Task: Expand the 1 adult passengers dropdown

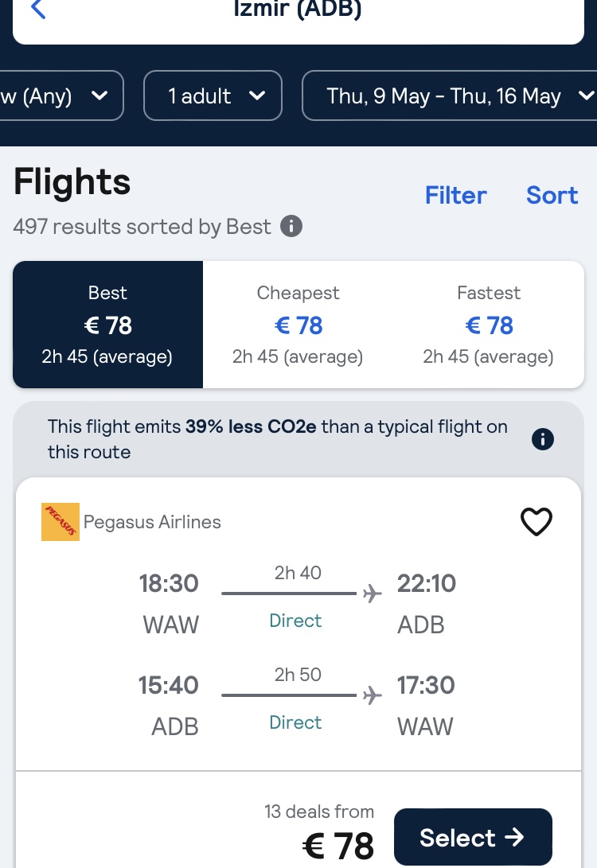Action: coord(213,95)
